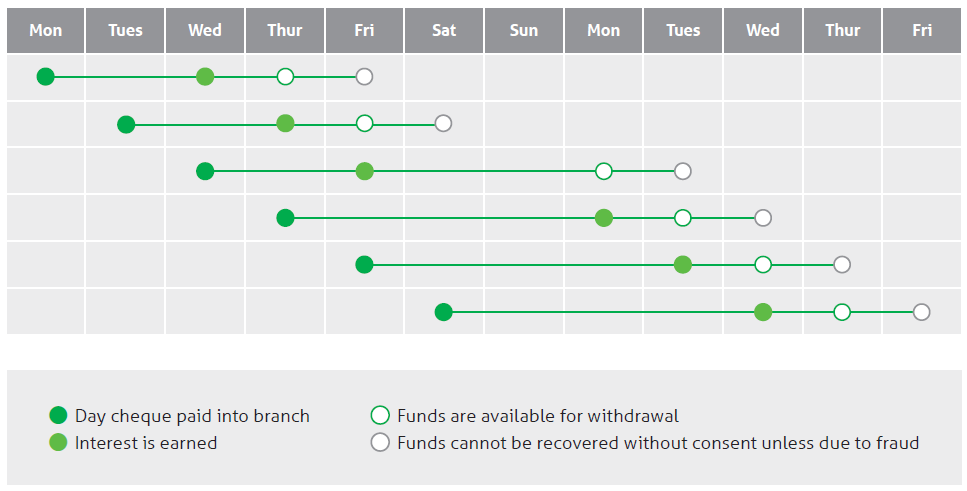Viewport: 967px width, 491px height.
Task: Click the dark green Friday dot in the fifth row
Action: (364, 265)
